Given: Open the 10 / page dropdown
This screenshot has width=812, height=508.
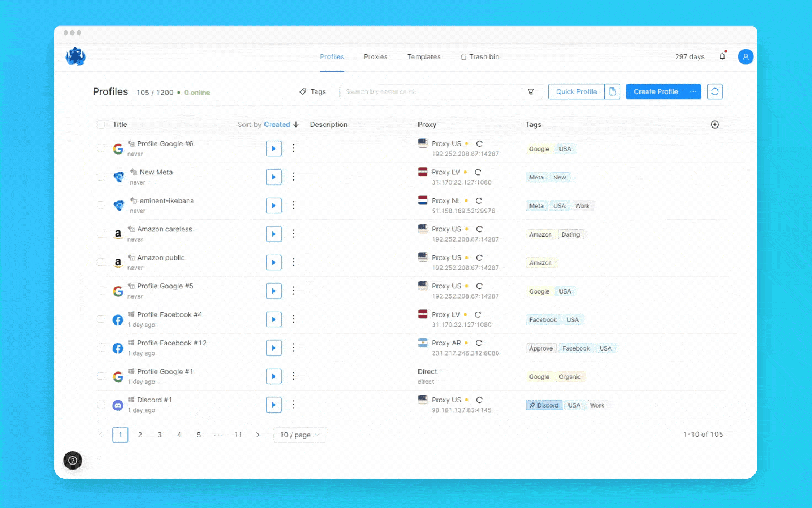Looking at the screenshot, I should coord(299,435).
